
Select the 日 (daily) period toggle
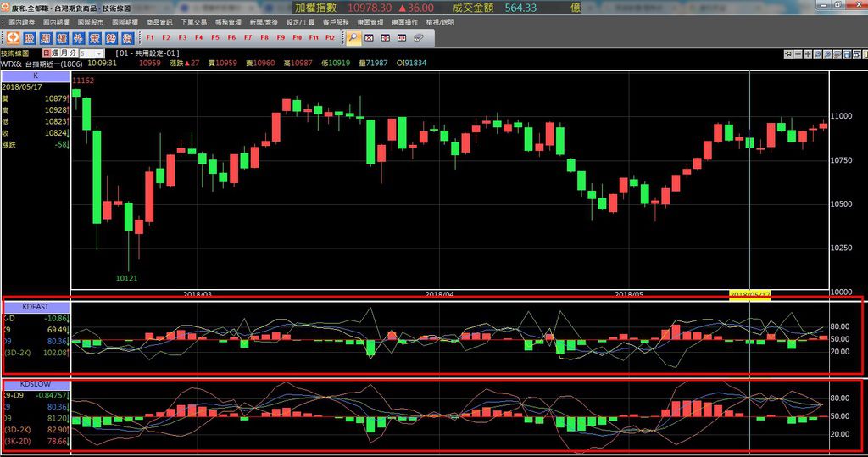pyautogui.click(x=47, y=53)
